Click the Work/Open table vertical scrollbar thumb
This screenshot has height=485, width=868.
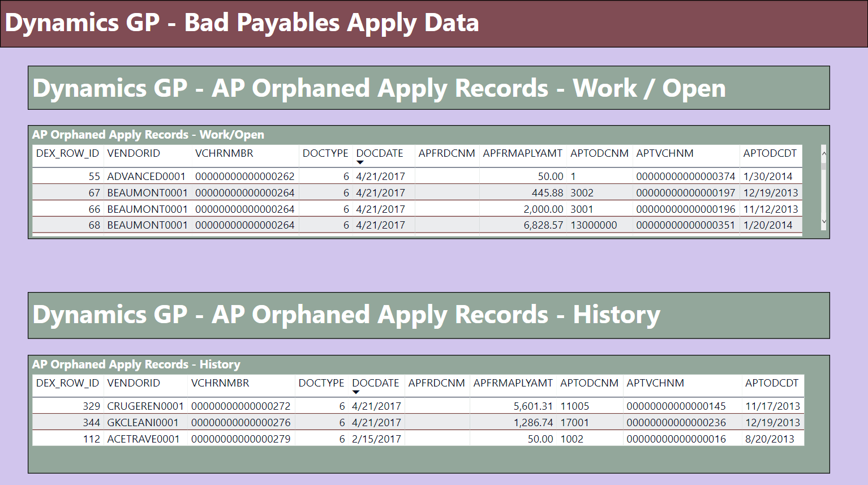click(x=824, y=166)
